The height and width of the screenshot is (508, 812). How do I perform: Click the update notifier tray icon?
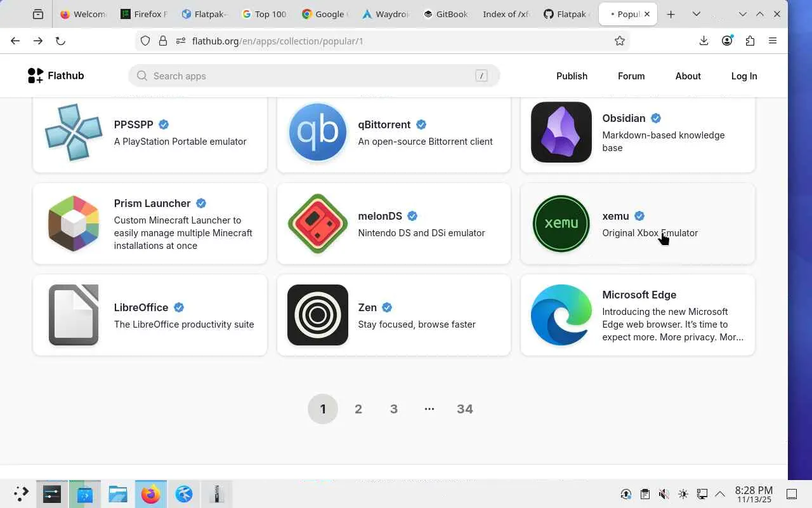(625, 494)
